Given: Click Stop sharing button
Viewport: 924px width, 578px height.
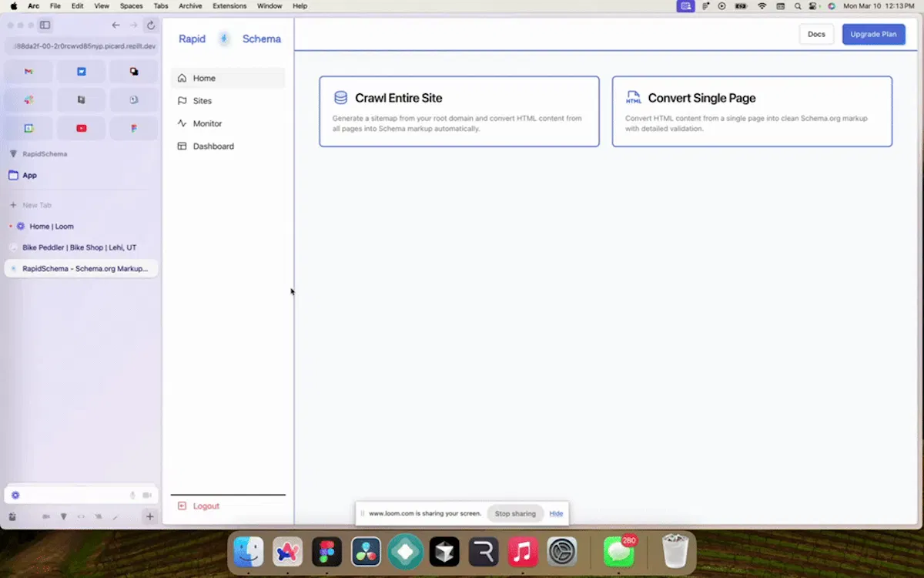Looking at the screenshot, I should (515, 513).
